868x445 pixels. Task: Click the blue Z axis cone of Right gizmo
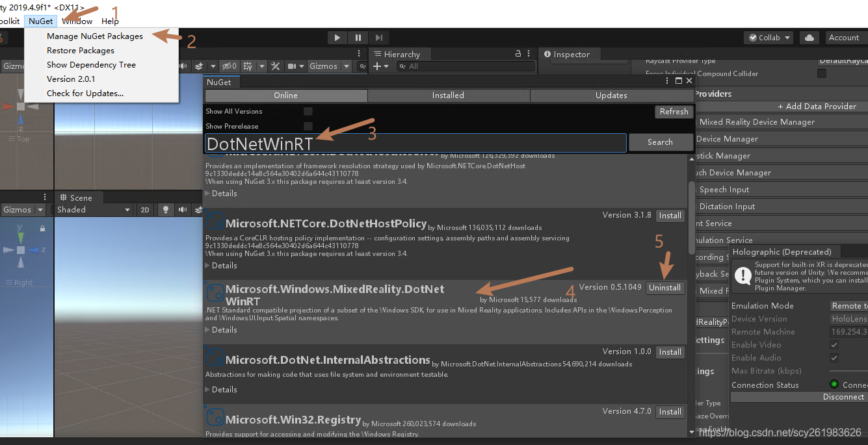[33, 250]
